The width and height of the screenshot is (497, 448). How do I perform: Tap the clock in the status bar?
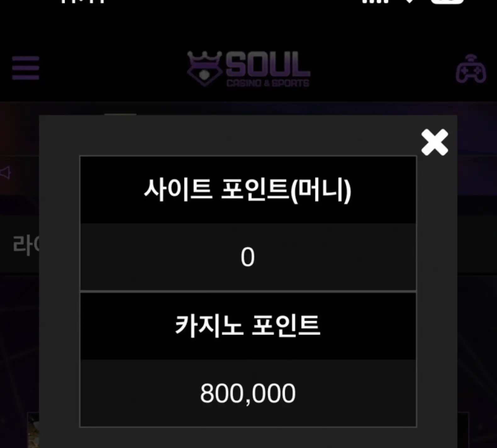(83, 1)
